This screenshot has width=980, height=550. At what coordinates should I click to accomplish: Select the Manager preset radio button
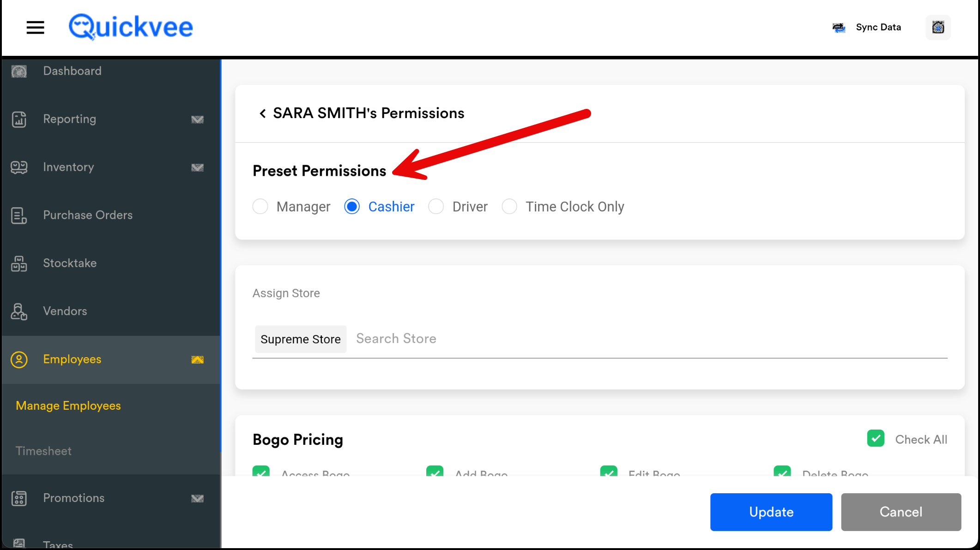coord(260,207)
